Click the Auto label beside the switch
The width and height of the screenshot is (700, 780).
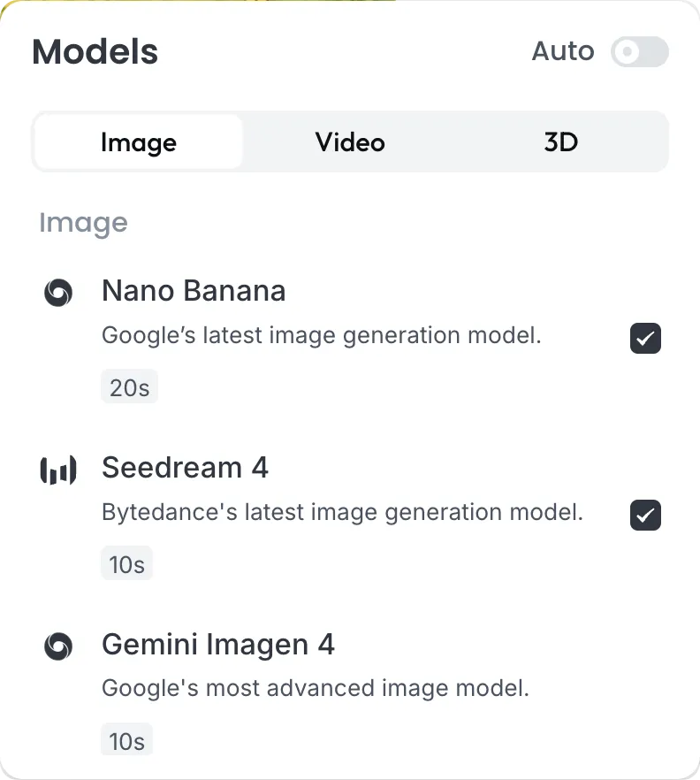[x=563, y=50]
